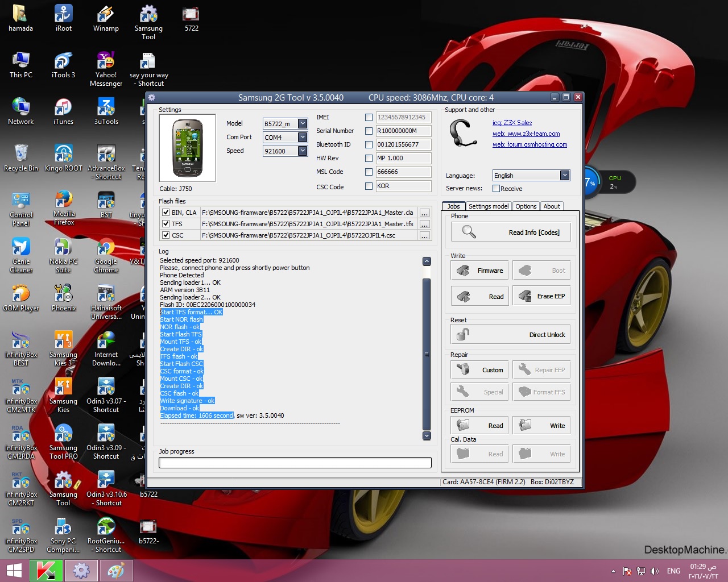The height and width of the screenshot is (582, 728).
Task: Open the Recycle Bin
Action: (20, 158)
